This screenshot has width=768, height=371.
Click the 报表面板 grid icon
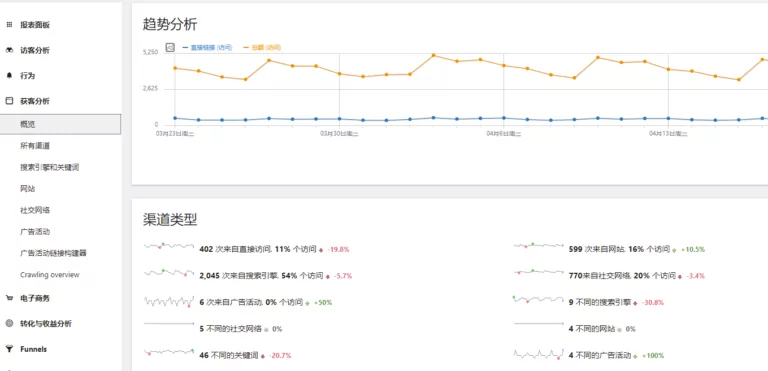[x=9, y=25]
